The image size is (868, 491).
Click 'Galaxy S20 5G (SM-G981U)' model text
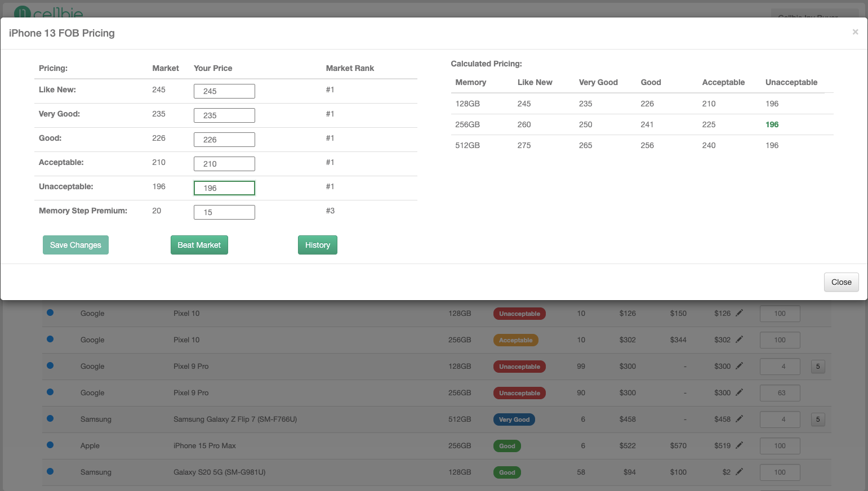[219, 472]
